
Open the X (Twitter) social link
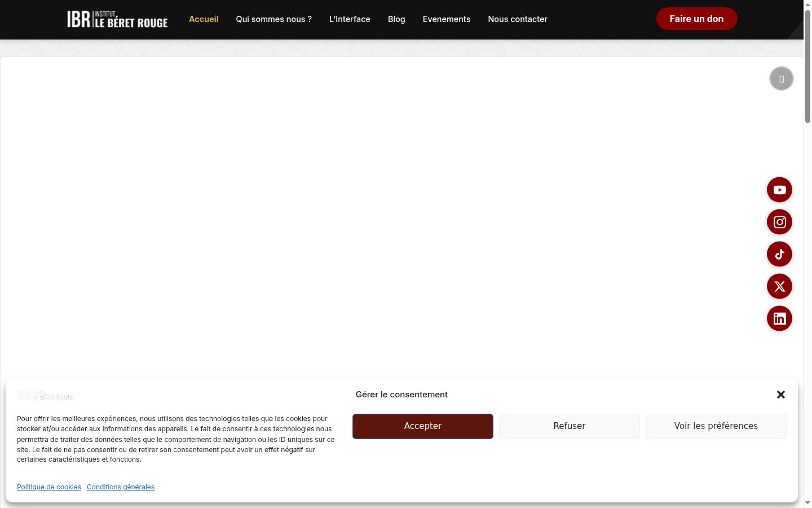pyautogui.click(x=779, y=286)
